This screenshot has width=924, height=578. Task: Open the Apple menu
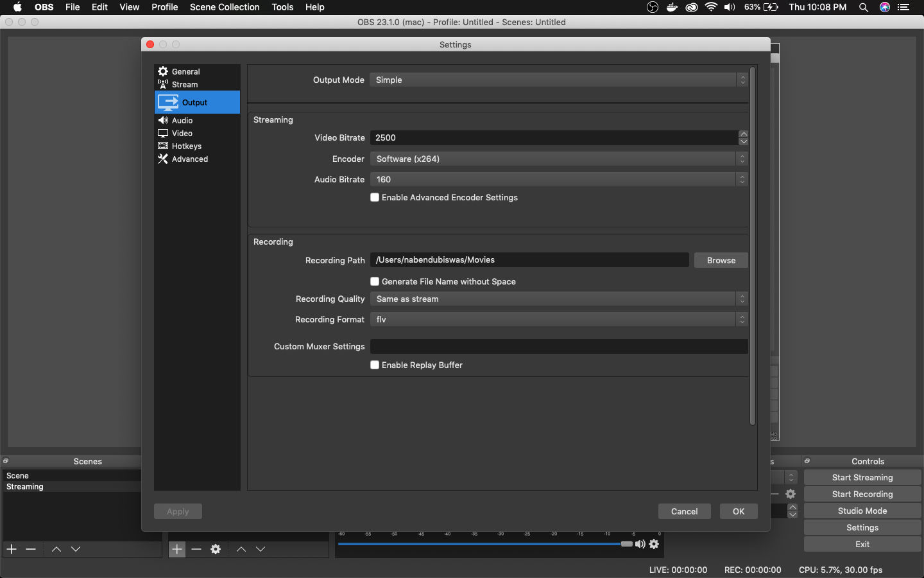point(17,7)
